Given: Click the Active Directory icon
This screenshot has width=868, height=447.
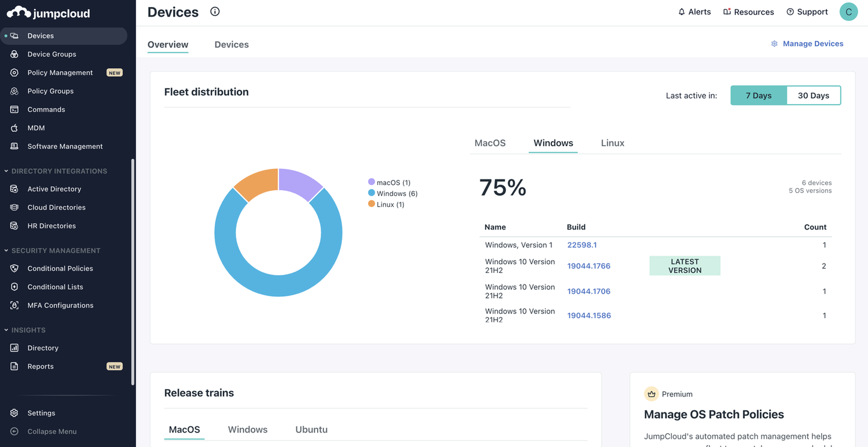Looking at the screenshot, I should click(14, 189).
